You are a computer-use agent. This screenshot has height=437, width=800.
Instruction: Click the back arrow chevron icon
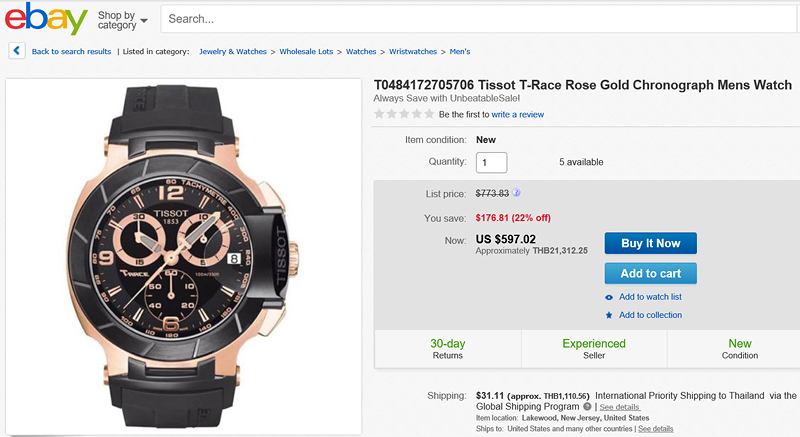(17, 51)
